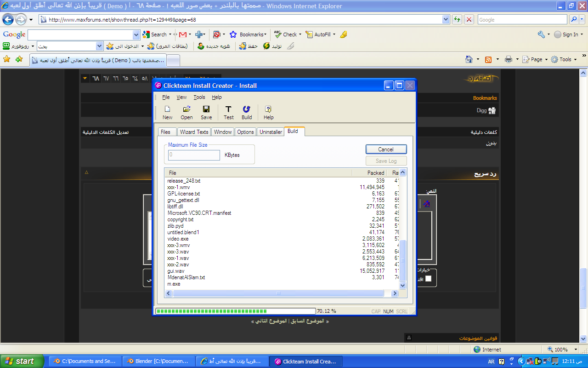The image size is (588, 368).
Task: Switch to the Wizard Texts tab
Action: pos(194,132)
